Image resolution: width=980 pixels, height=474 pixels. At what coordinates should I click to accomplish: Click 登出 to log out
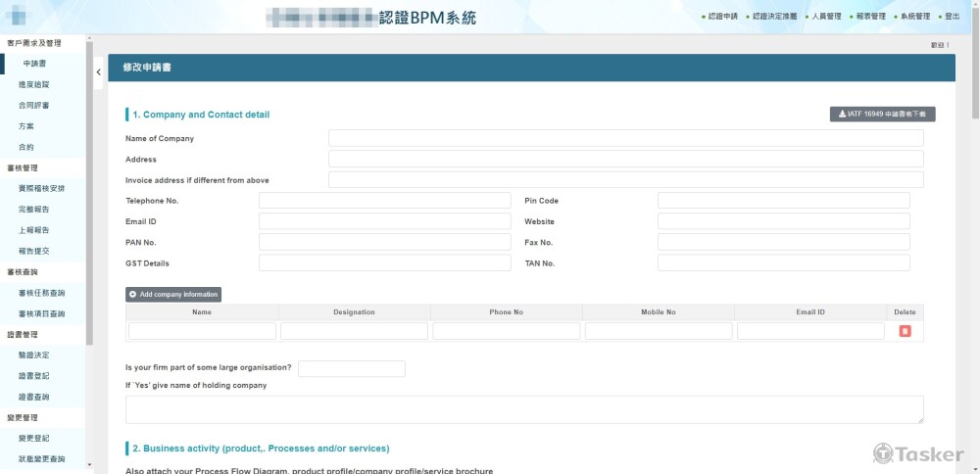click(x=951, y=17)
